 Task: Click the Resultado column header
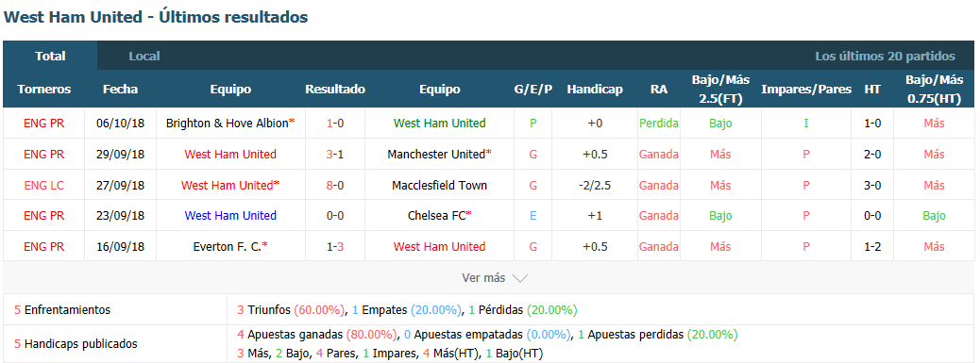coord(335,90)
